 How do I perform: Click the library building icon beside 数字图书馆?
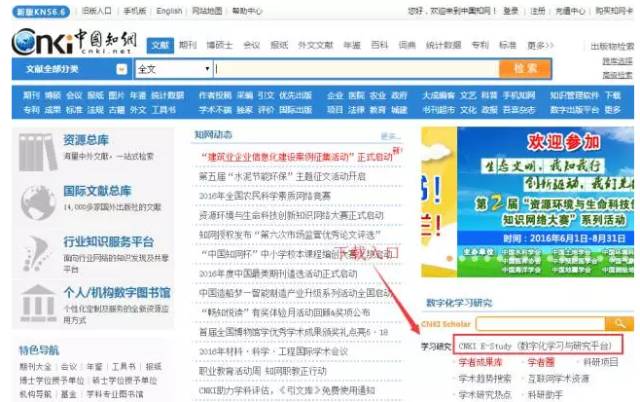tap(38, 304)
